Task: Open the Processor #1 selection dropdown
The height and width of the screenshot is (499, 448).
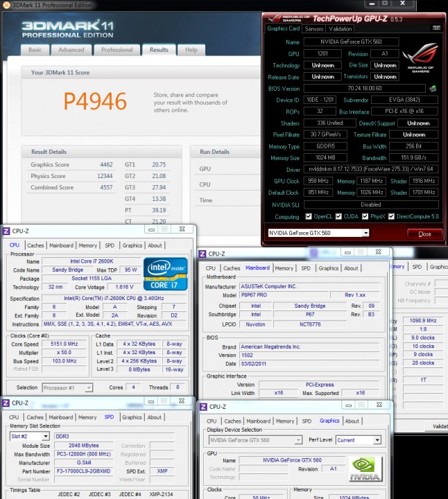Action: pos(89,387)
